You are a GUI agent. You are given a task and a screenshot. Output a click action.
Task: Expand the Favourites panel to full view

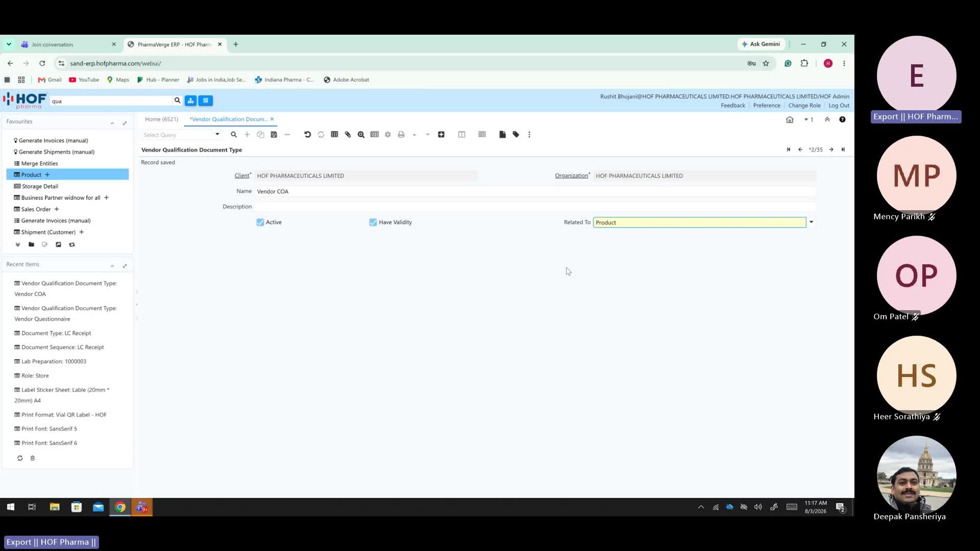click(x=125, y=123)
